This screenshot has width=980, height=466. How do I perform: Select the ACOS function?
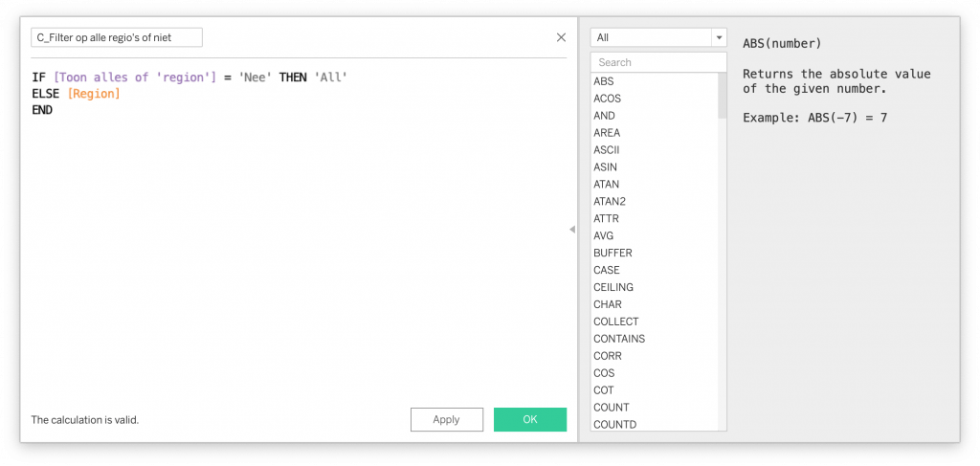(x=607, y=99)
